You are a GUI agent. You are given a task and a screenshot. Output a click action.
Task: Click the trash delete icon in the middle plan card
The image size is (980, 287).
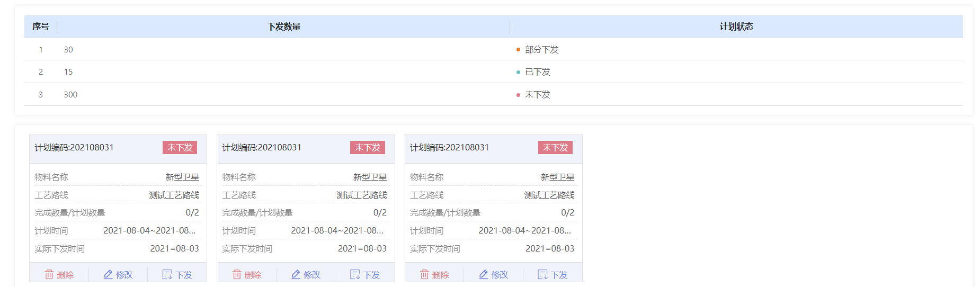[237, 274]
